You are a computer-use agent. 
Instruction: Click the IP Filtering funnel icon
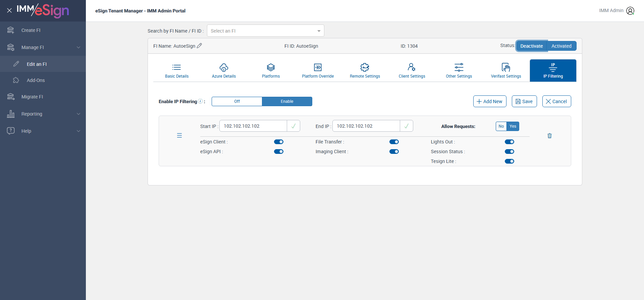click(553, 67)
